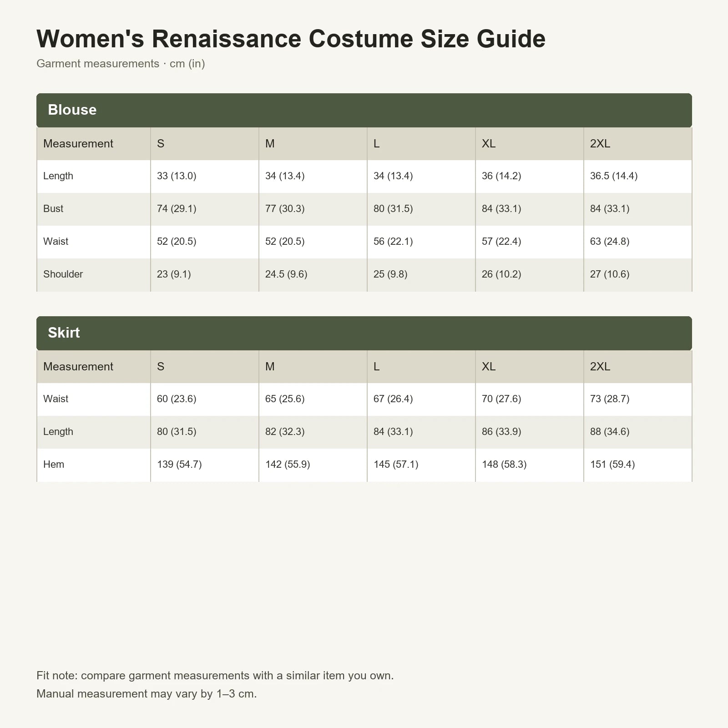Click the Shoulder row label
The width and height of the screenshot is (728, 728).
[63, 274]
